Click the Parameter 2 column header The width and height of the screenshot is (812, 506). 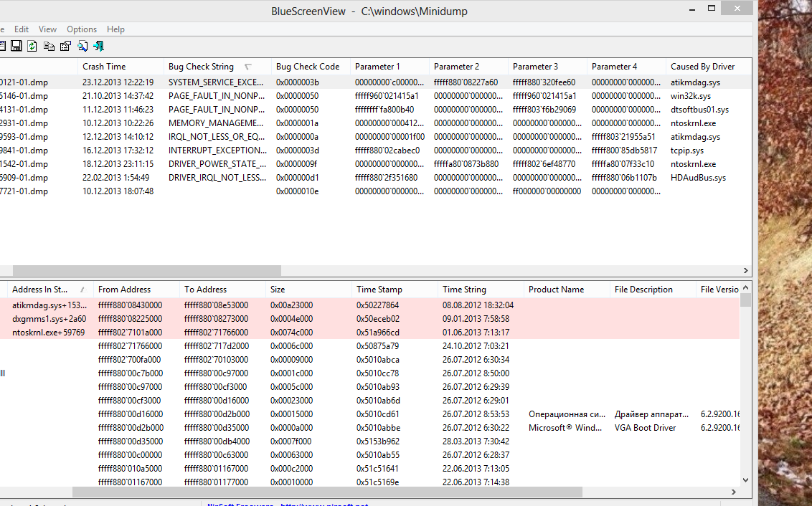(468, 66)
